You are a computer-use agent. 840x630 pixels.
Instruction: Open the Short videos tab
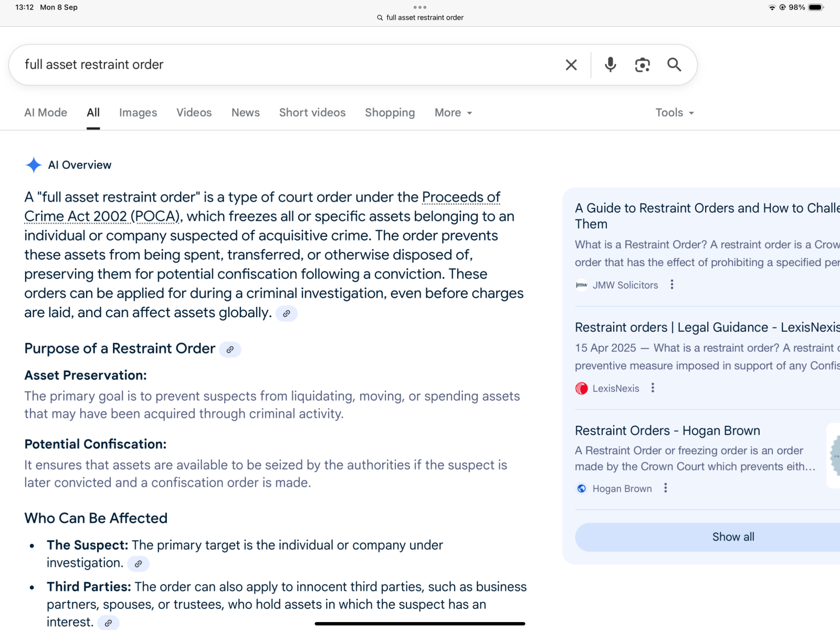[312, 113]
